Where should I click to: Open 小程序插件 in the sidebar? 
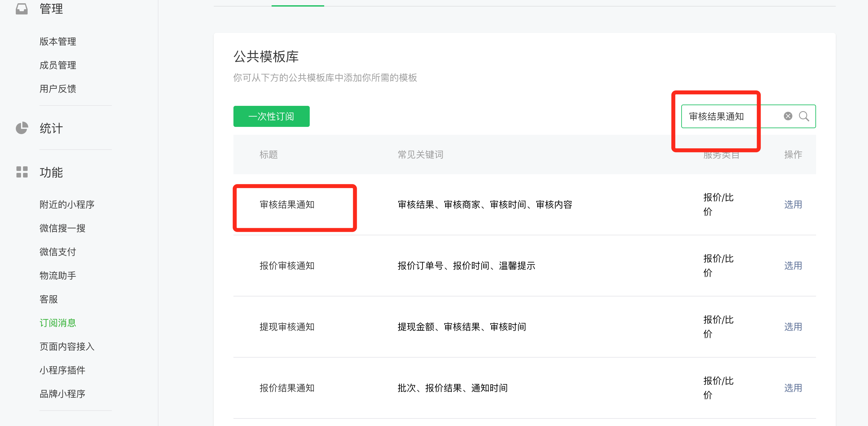point(62,370)
